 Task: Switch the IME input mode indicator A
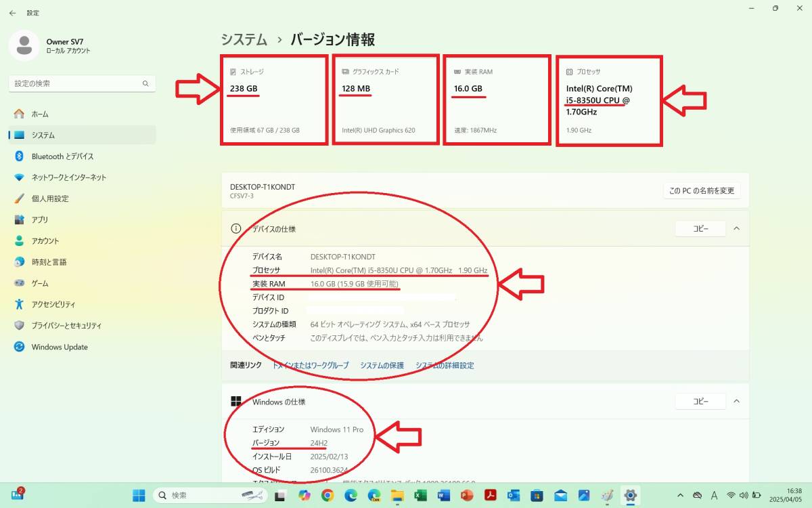[714, 495]
